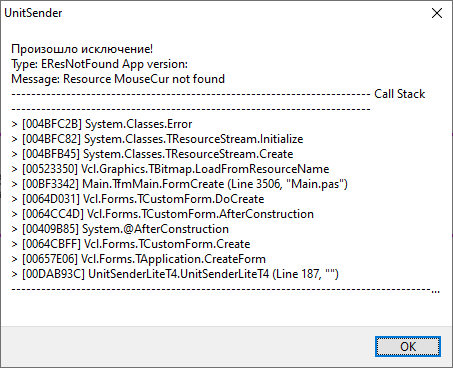Click the Main.TfmMain.FormCreate stack line

179,184
